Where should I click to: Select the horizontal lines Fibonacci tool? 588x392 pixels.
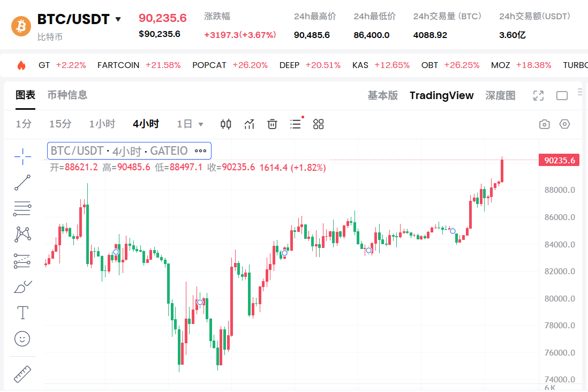22,208
